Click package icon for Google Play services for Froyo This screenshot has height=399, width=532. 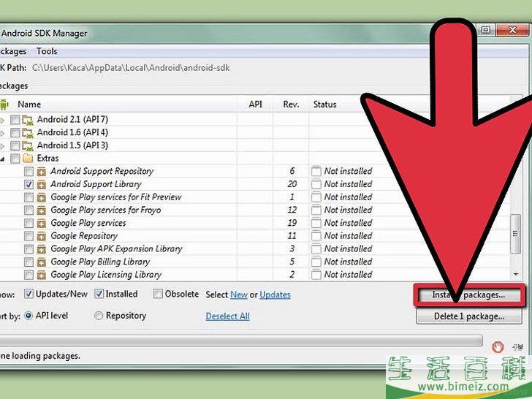tap(42, 210)
